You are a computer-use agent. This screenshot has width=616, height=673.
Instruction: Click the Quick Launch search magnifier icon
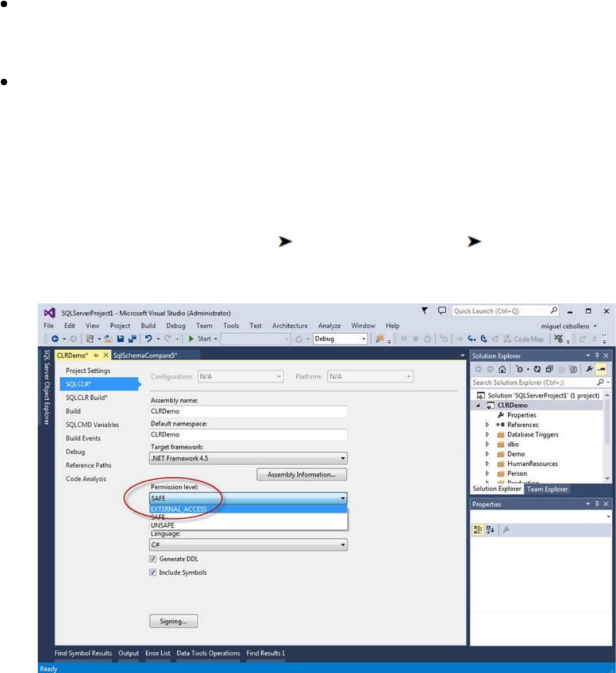click(554, 310)
